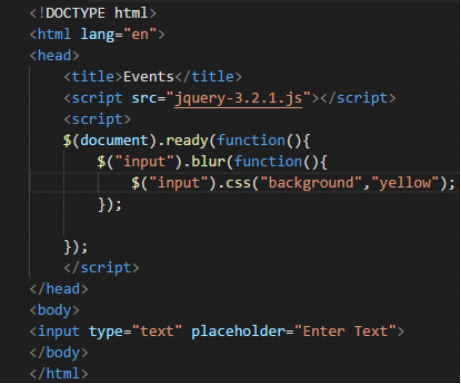This screenshot has height=384, width=461.
Task: Click the blur method name
Action: 208,162
